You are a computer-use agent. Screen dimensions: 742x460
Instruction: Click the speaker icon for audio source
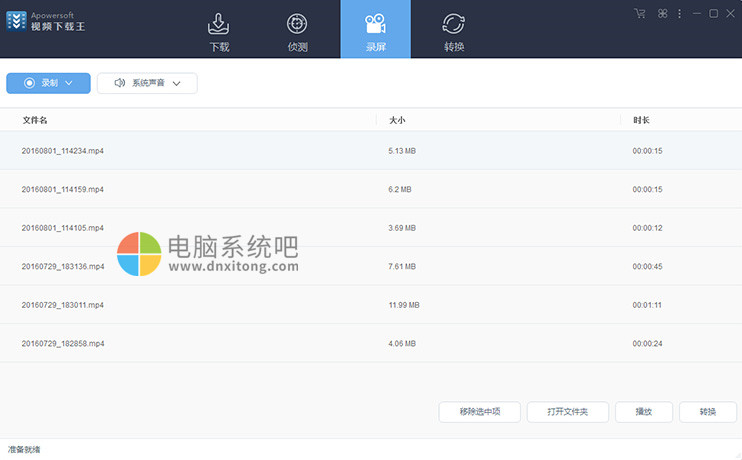120,83
